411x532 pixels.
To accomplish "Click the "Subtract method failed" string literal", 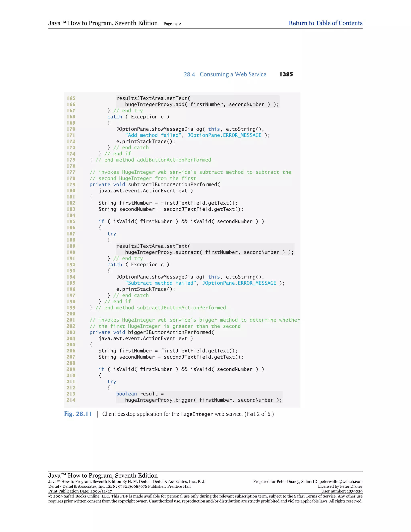I will tap(161, 283).
